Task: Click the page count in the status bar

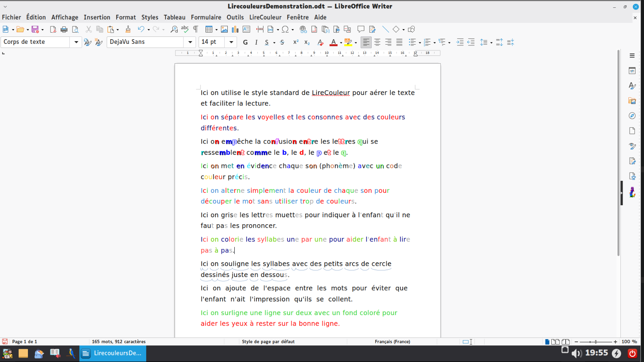Action: (24, 341)
